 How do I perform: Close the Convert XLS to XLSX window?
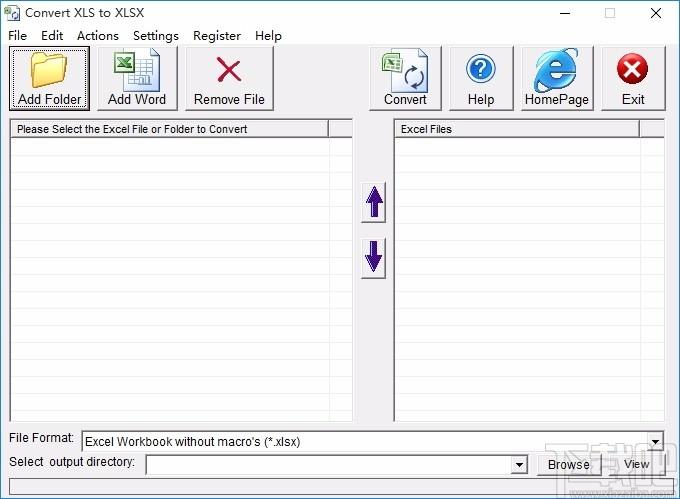click(x=656, y=13)
